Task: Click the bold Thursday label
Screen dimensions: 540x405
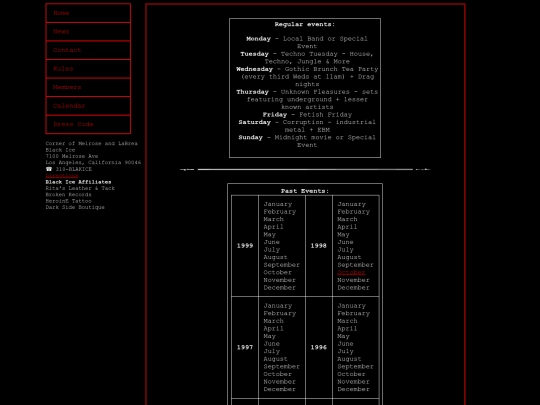Action: coord(252,92)
